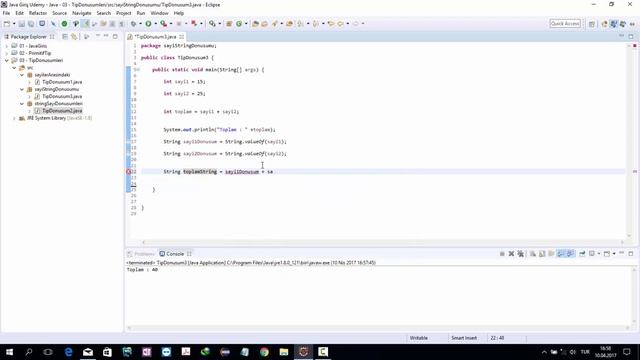Open the Source menu
This screenshot has height=360, width=640.
point(59,13)
